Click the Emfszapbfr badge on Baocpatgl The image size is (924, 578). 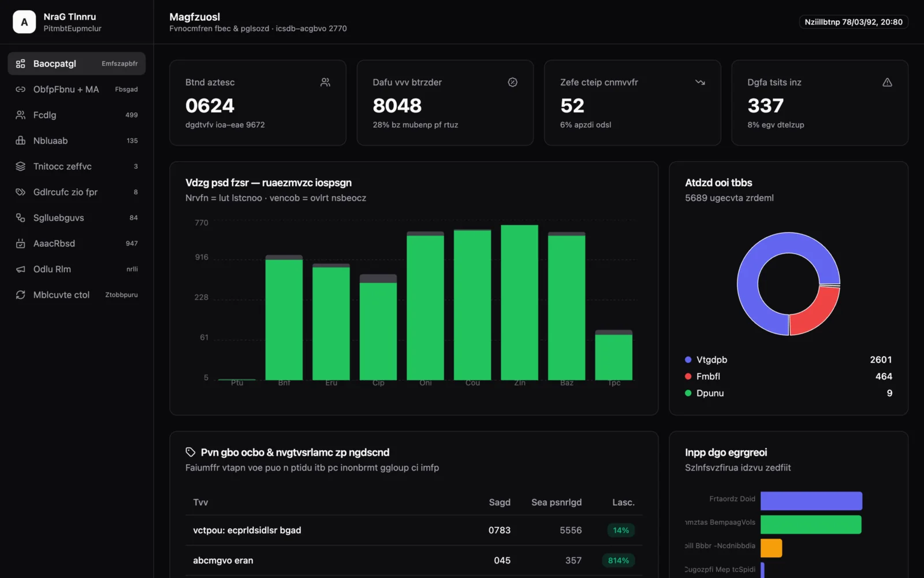[x=120, y=64]
